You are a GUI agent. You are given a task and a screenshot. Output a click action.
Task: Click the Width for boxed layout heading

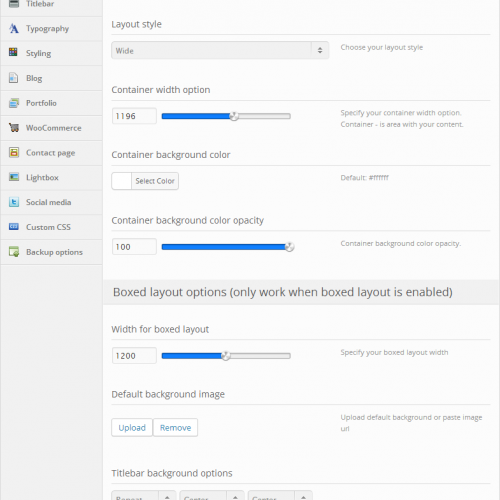(160, 329)
